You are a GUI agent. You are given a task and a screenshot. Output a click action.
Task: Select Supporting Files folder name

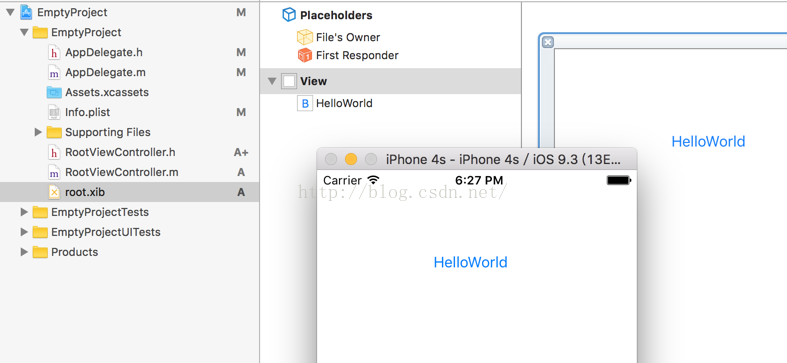pyautogui.click(x=108, y=132)
